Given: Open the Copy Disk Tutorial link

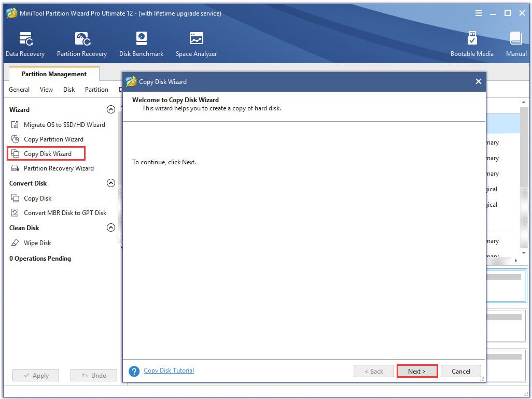Looking at the screenshot, I should click(x=169, y=370).
